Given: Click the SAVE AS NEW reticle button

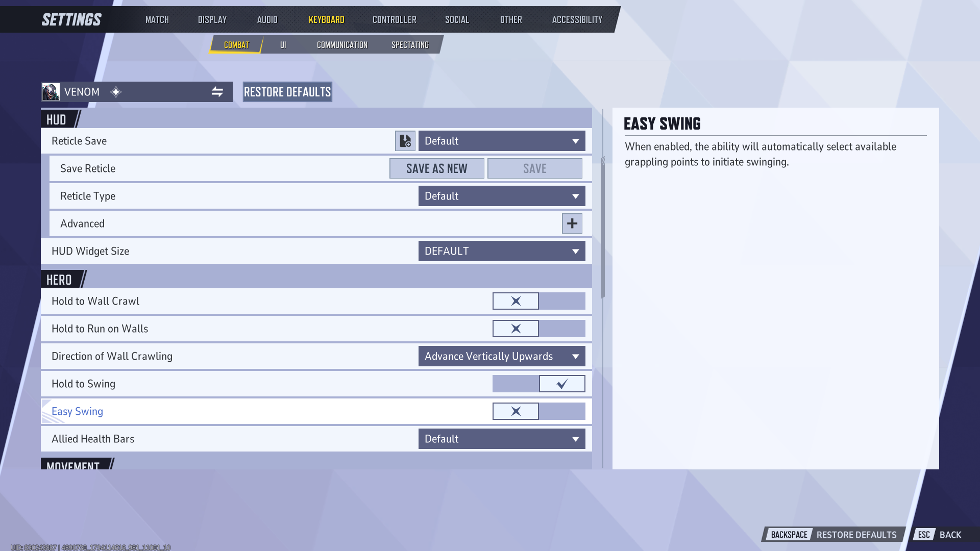Looking at the screenshot, I should 437,168.
